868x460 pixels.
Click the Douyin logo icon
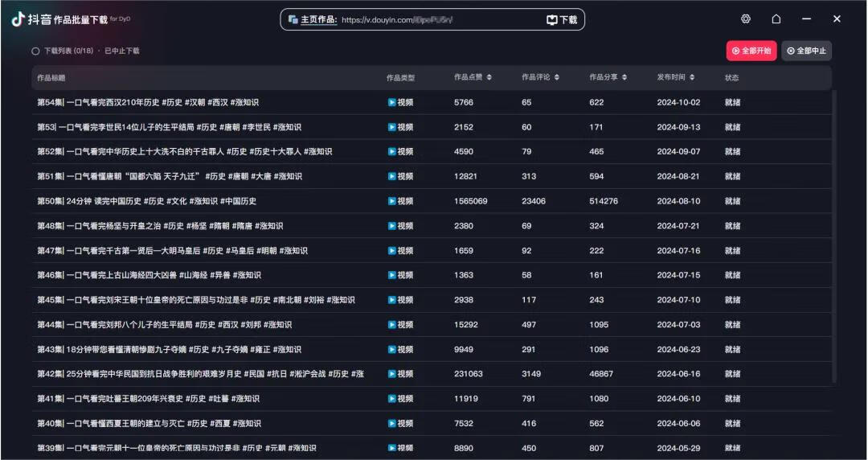click(x=18, y=19)
